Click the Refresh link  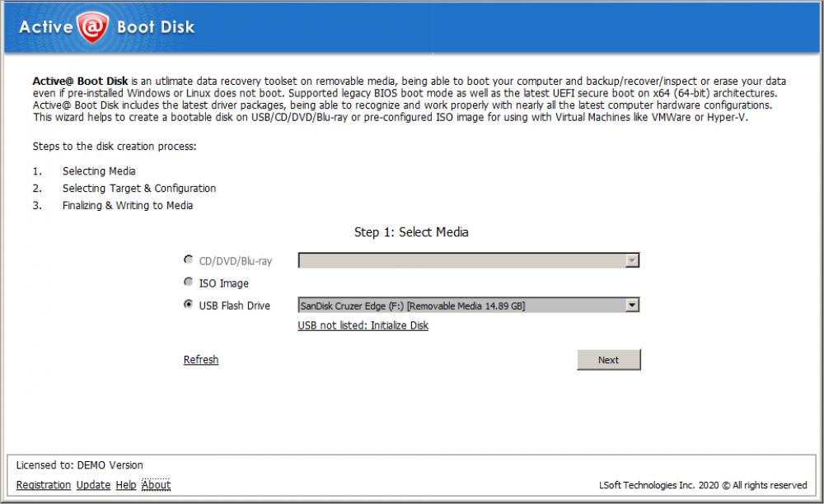click(200, 360)
